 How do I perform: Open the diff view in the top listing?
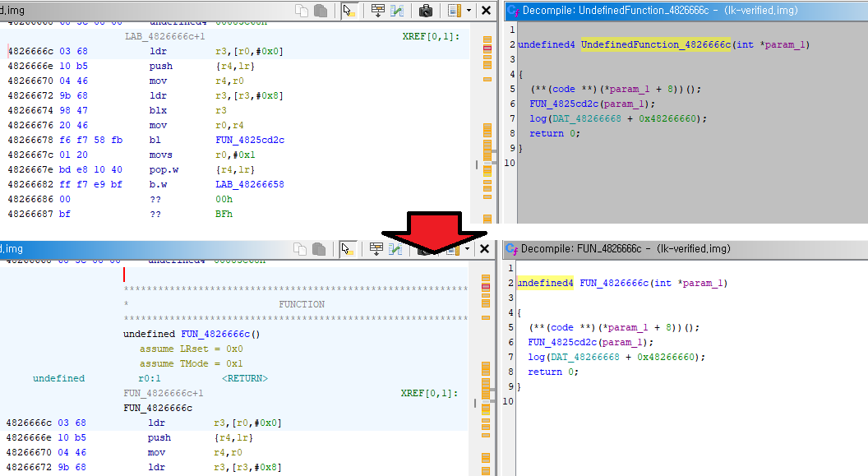click(397, 11)
